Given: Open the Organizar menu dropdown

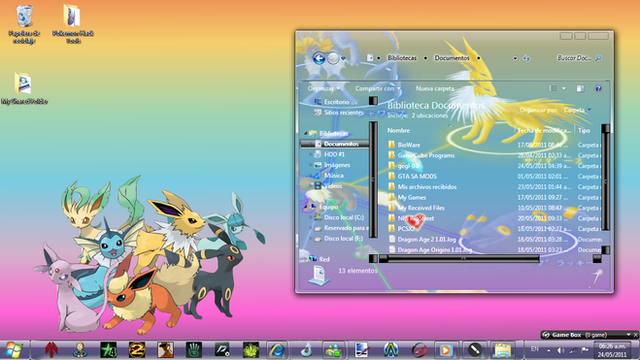Looking at the screenshot, I should 324,89.
